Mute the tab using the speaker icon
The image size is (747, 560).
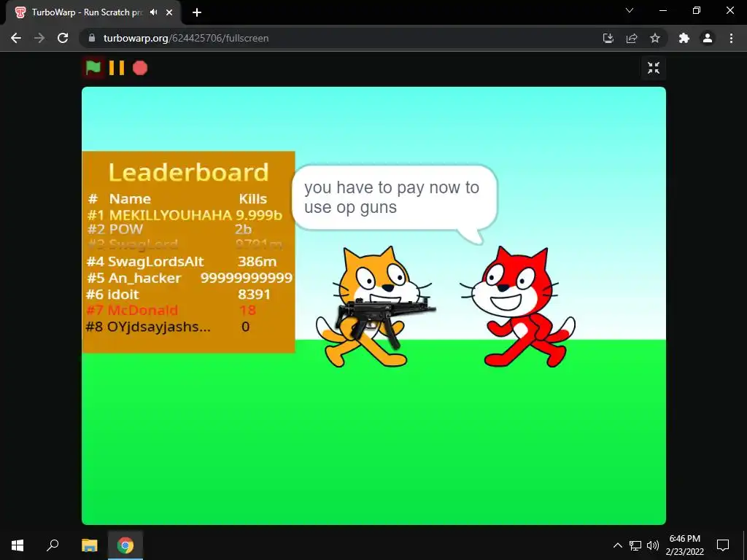point(153,12)
